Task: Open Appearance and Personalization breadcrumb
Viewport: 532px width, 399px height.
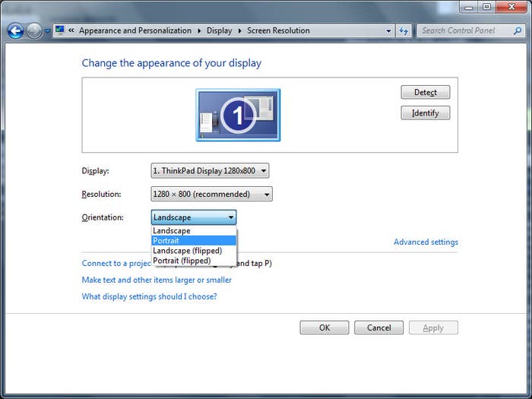Action: click(135, 30)
